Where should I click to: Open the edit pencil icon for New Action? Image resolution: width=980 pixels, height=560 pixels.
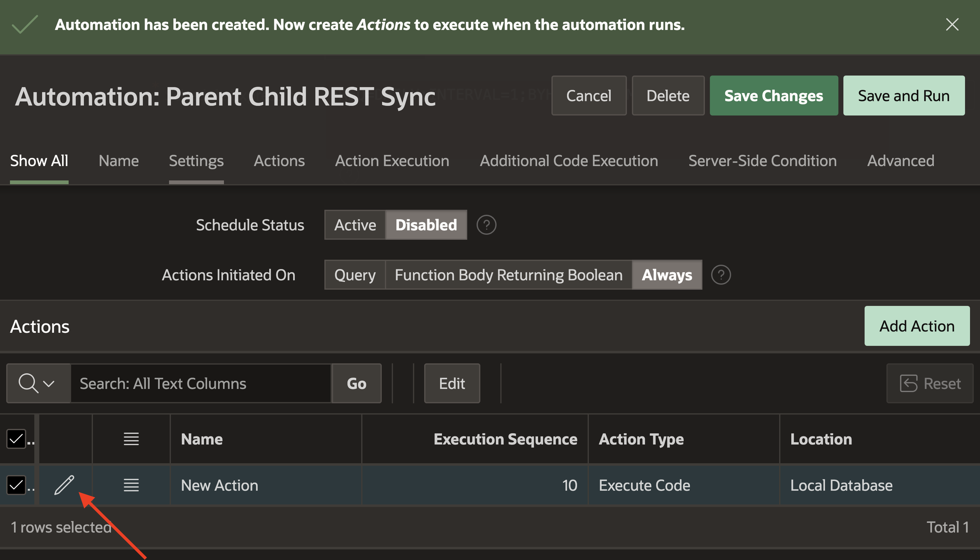point(65,485)
